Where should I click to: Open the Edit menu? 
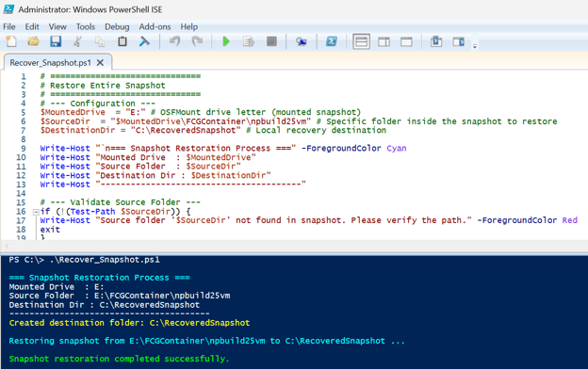click(x=32, y=26)
